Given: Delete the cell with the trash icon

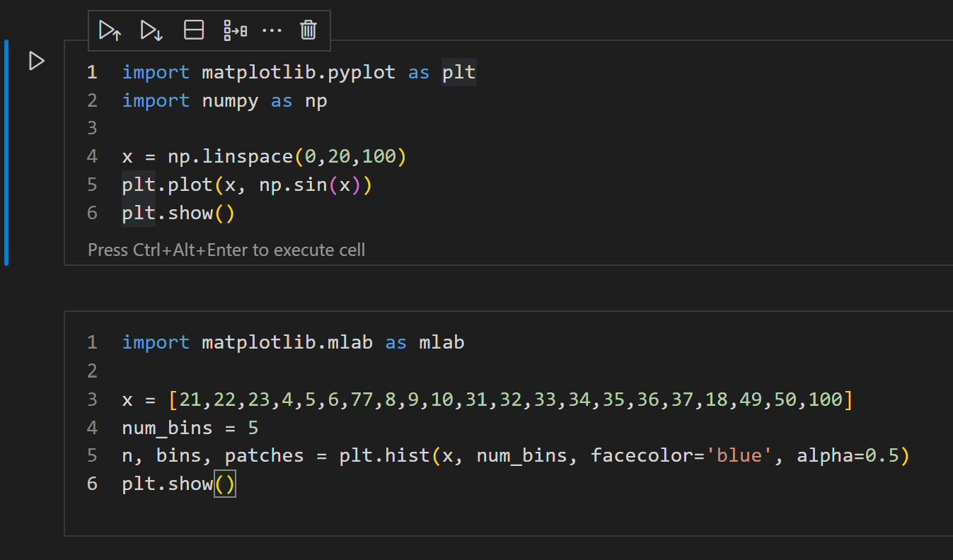Looking at the screenshot, I should coord(308,30).
